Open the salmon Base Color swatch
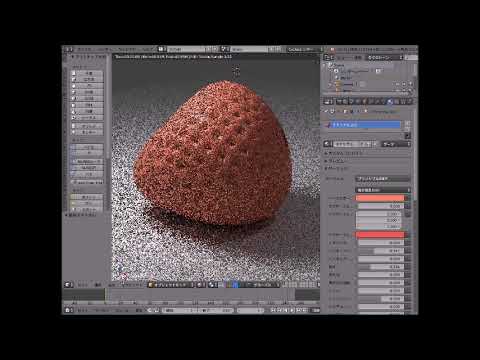Screen dimensions: 480x360 click(380, 198)
